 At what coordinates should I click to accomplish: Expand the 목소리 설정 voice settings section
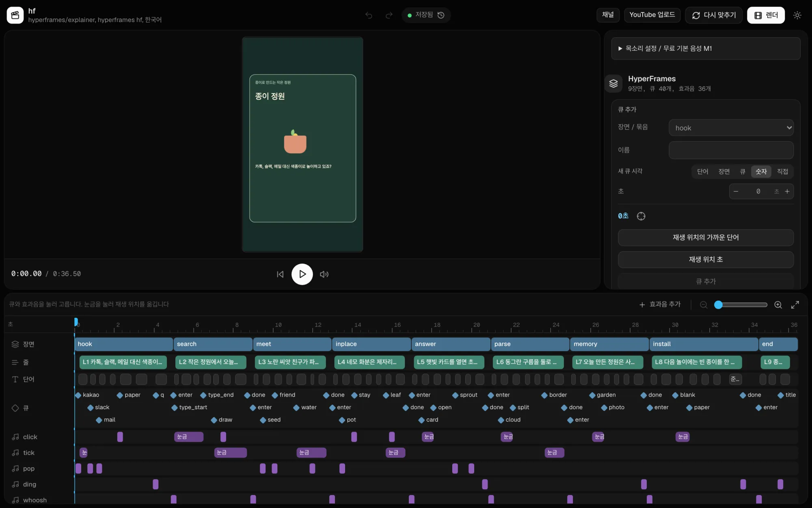point(706,48)
